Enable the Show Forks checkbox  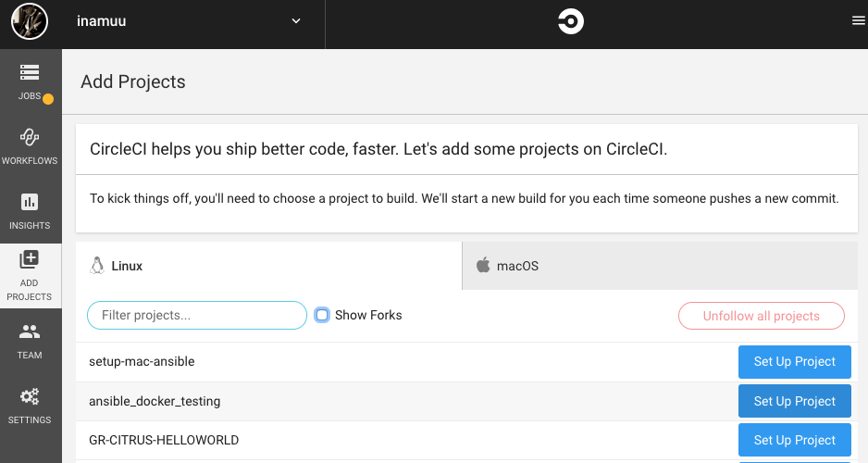coord(322,315)
